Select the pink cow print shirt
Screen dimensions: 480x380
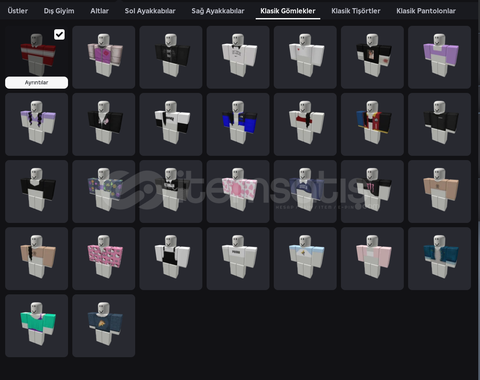[x=238, y=191]
